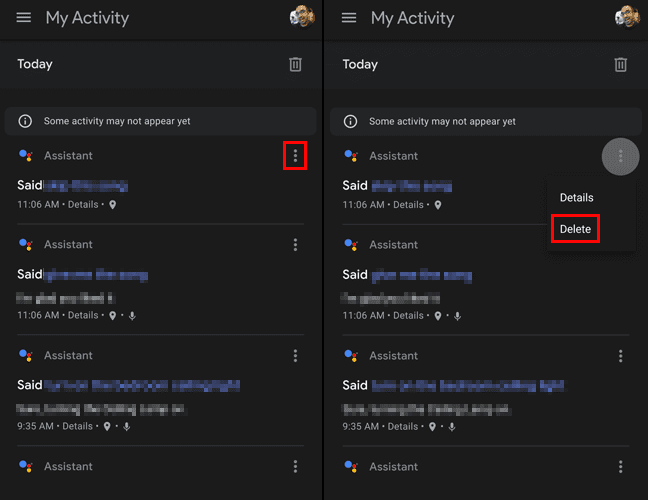Screen dimensions: 648x500
Task: Open three-dot menu of last right Assistant entry
Action: pyautogui.click(x=620, y=467)
